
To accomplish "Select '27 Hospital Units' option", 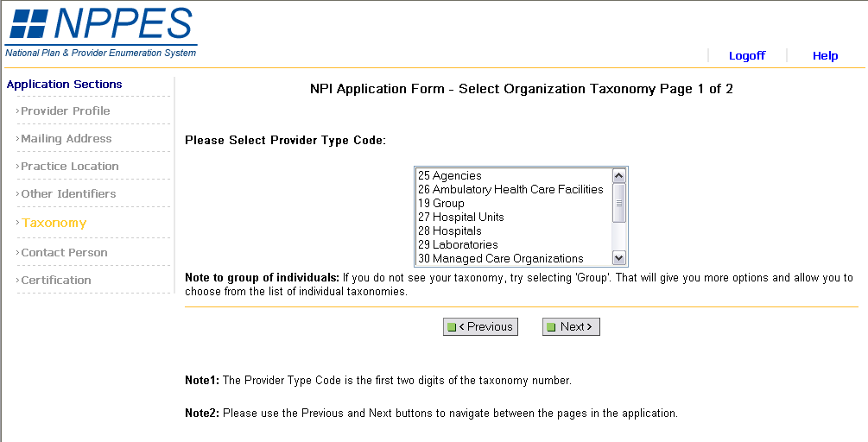I will click(461, 218).
